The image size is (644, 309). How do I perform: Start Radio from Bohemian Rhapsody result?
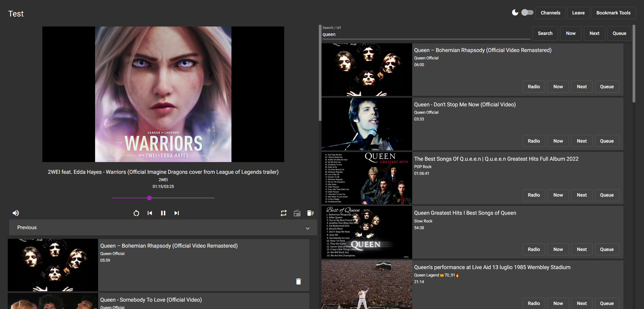coord(534,87)
